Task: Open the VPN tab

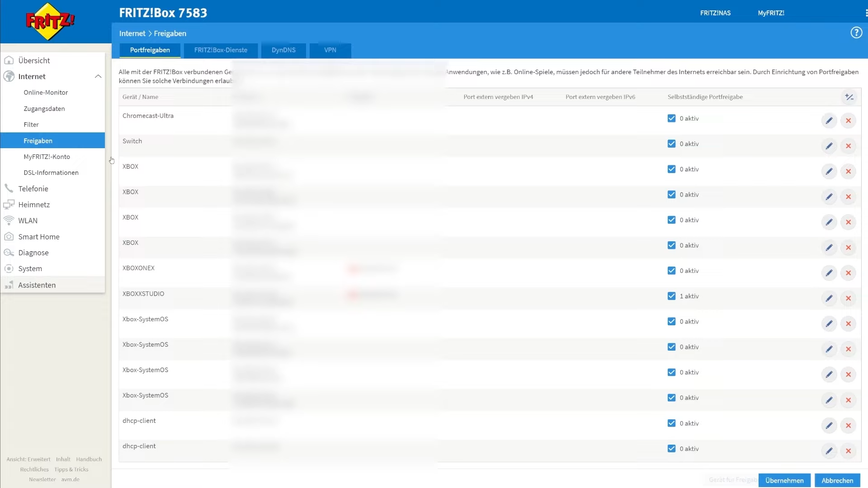Action: pos(330,50)
